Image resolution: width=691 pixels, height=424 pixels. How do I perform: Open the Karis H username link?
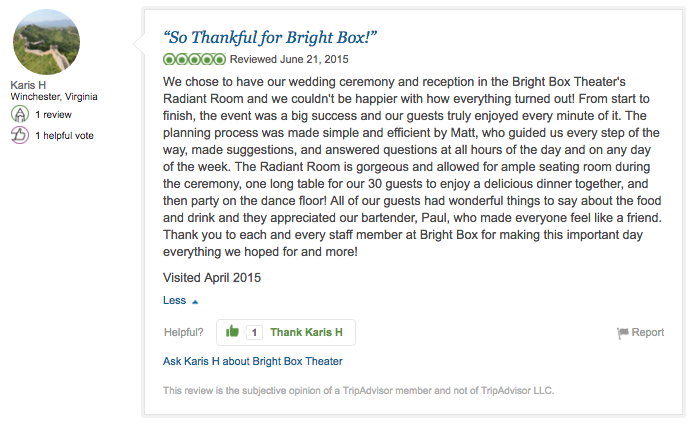click(28, 85)
